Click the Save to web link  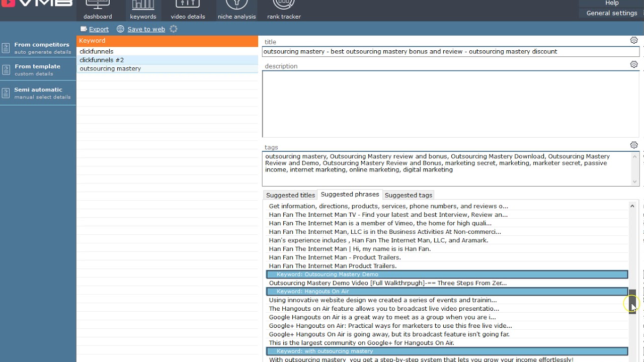pyautogui.click(x=146, y=29)
